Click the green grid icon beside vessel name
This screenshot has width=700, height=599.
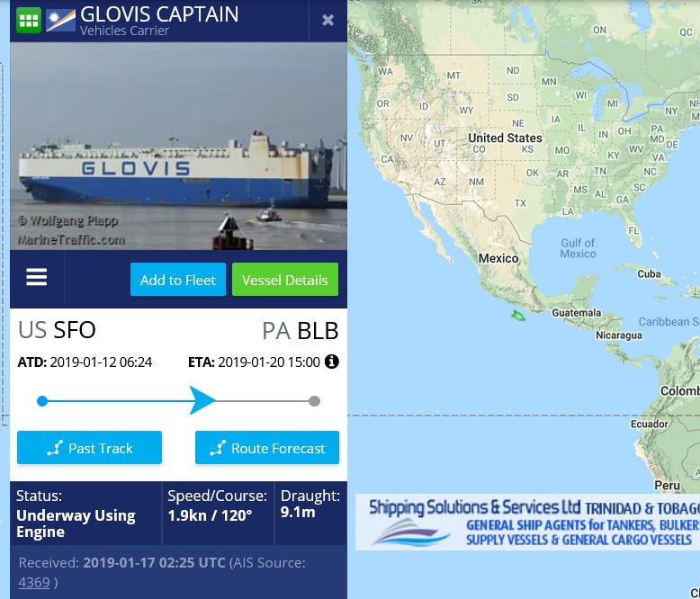[x=29, y=21]
